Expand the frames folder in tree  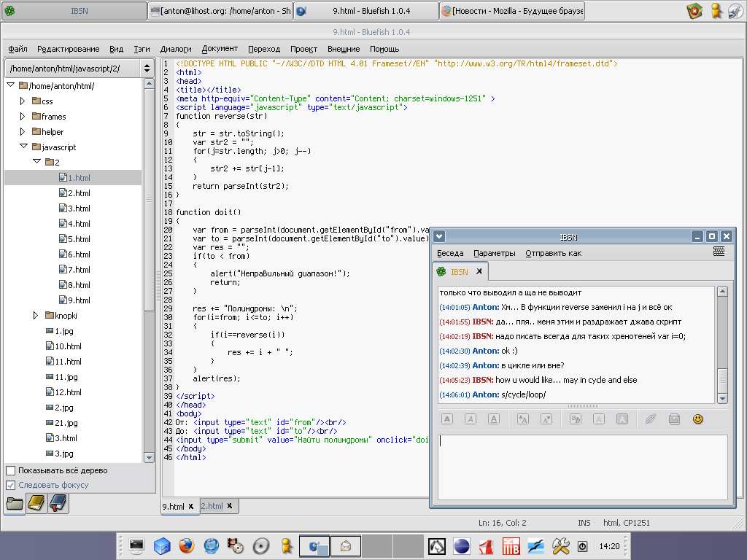(x=23, y=116)
